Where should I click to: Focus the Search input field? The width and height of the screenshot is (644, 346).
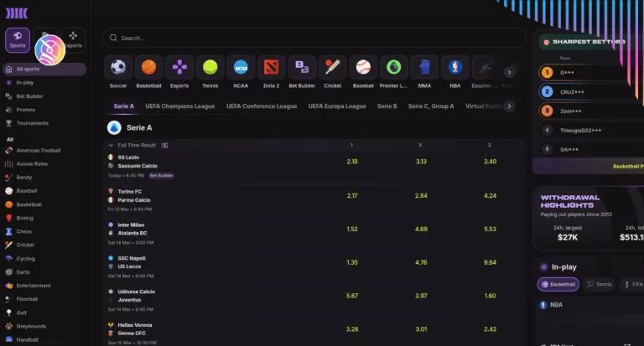click(314, 38)
